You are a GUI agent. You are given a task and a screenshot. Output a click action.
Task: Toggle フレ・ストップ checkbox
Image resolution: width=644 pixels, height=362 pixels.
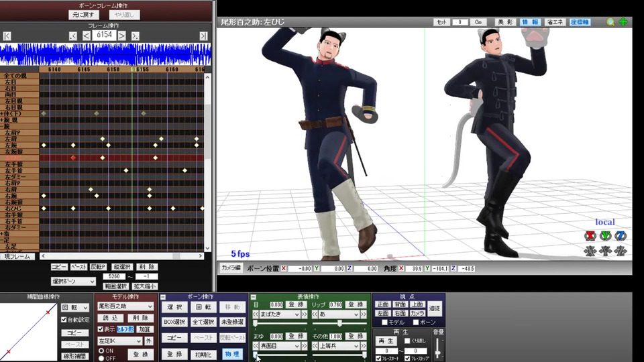[x=407, y=358]
